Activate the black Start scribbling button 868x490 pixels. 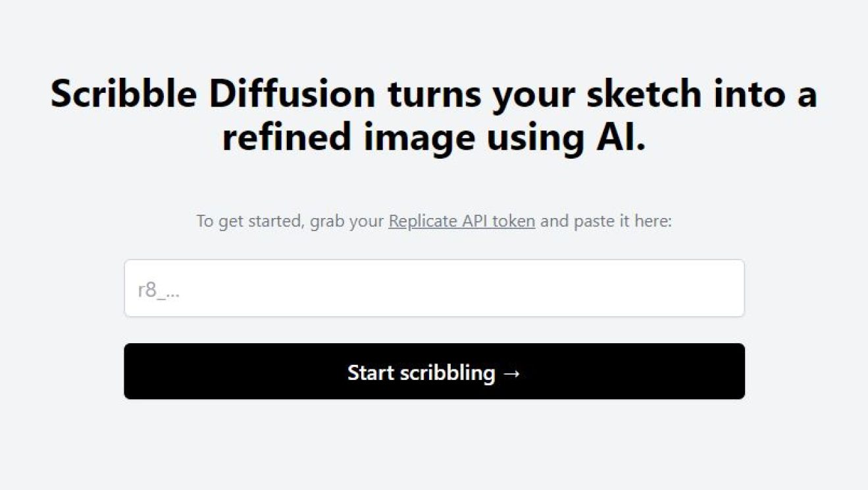click(434, 372)
